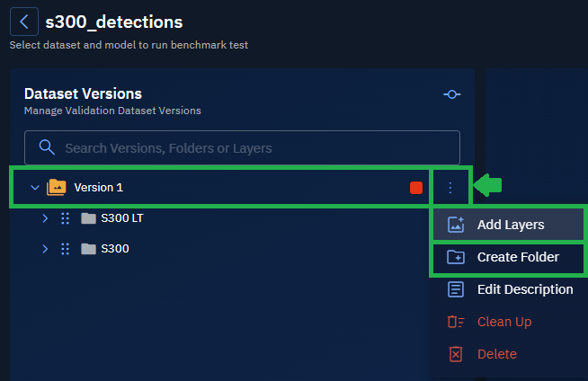Click the magnifier icon in search box
This screenshot has height=381, width=588.
click(x=45, y=147)
